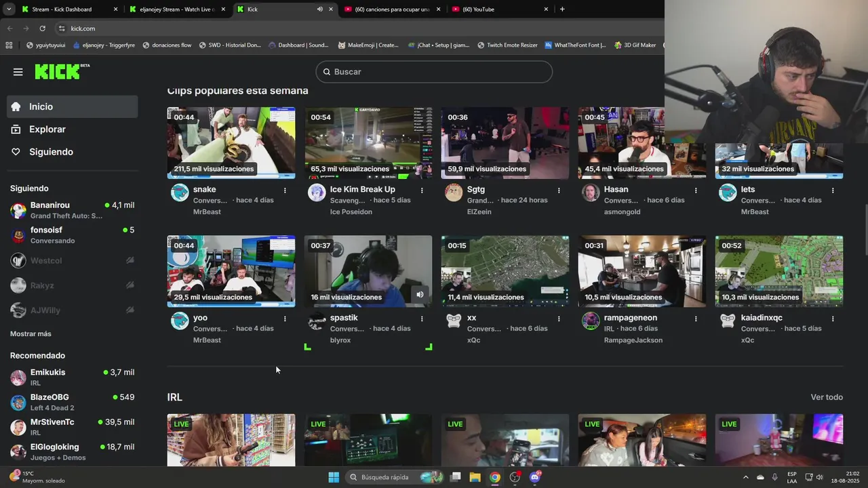The image size is (868, 488).
Task: Open the 3D Gif Maker bookmark
Action: (x=635, y=45)
